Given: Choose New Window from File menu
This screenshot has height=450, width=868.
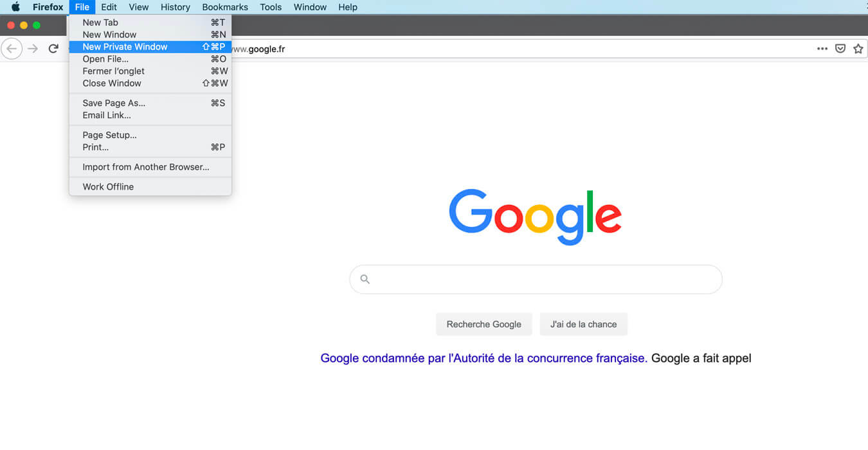Looking at the screenshot, I should coord(150,35).
